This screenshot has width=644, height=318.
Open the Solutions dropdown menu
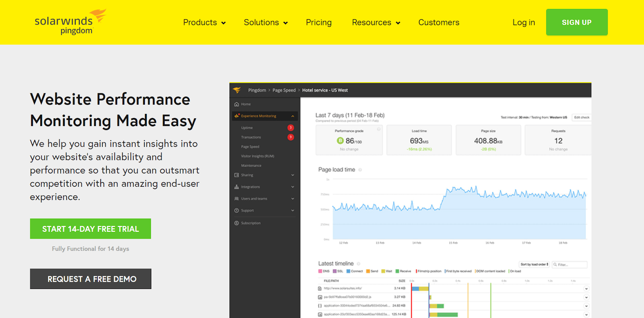266,23
